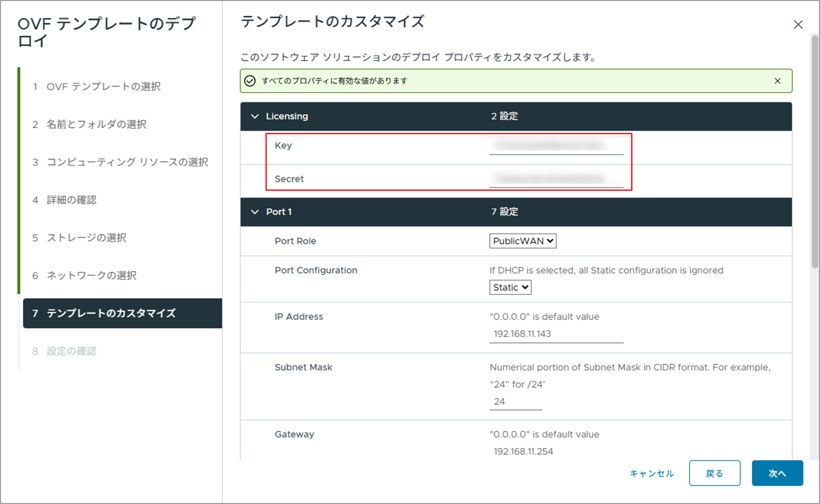Viewport: 820px width, 504px height.
Task: Click the vertical scrollbar thumb
Action: [815, 152]
